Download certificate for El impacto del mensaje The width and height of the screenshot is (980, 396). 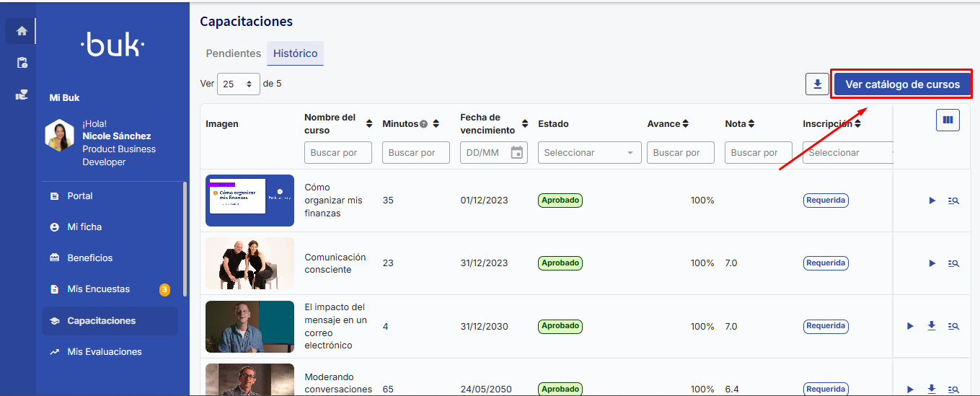[932, 326]
